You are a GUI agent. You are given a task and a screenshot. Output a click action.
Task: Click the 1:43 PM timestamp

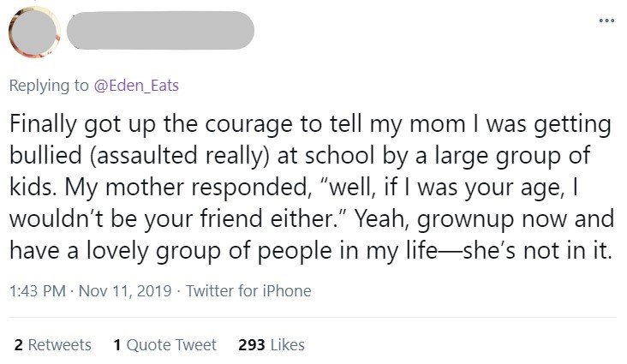36,291
